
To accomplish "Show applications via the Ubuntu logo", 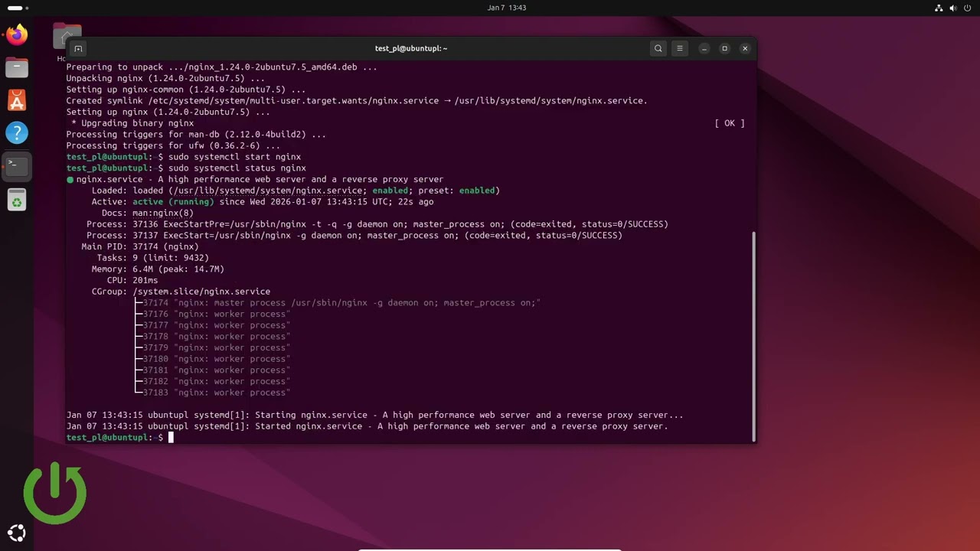I will [17, 533].
